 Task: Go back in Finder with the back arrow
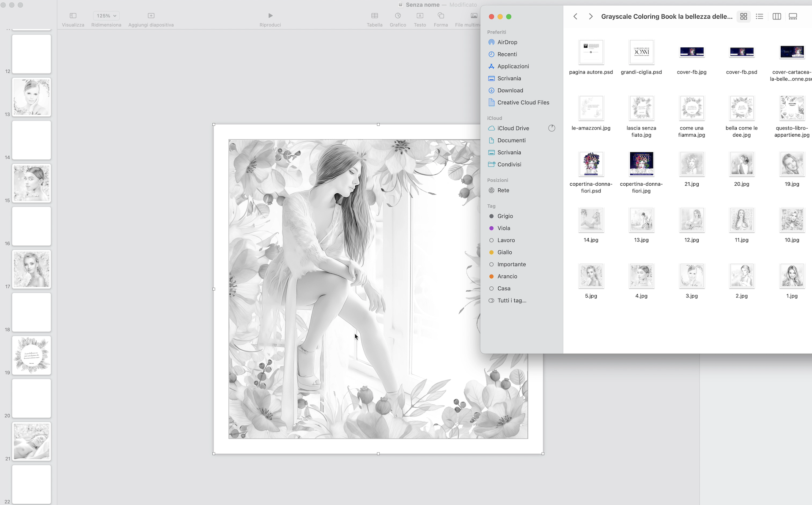click(575, 16)
